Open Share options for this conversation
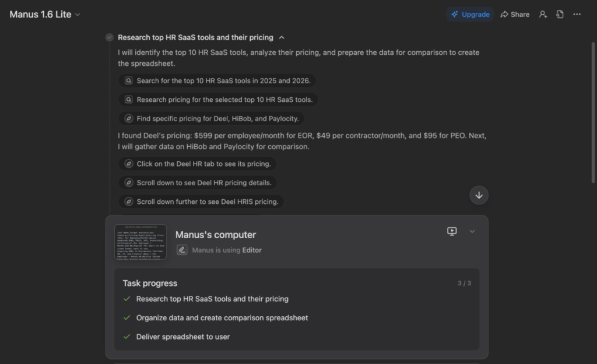The height and width of the screenshot is (364, 597). tap(514, 14)
